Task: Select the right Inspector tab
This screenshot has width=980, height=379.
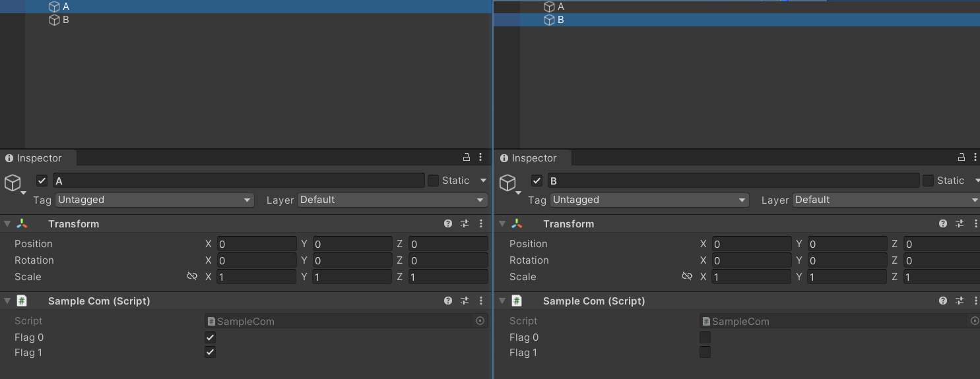Action: (533, 158)
